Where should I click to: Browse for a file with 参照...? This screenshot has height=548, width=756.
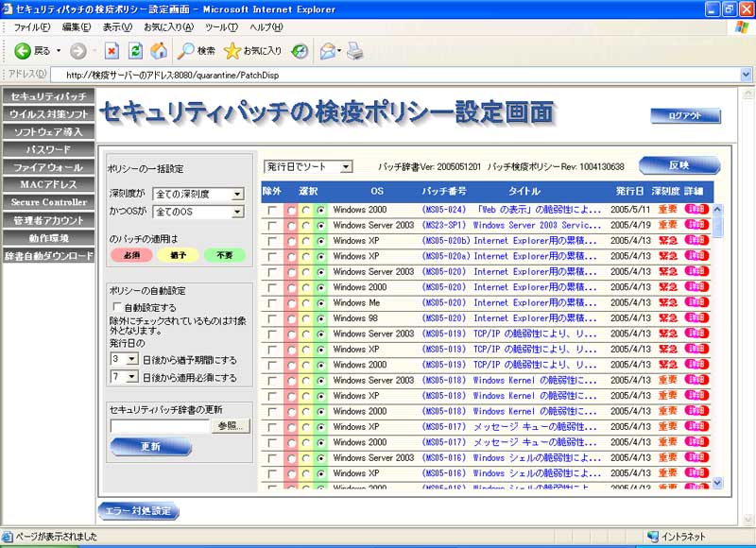coord(231,426)
